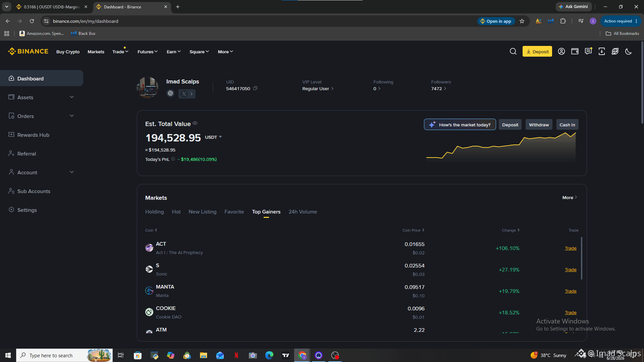Open the Chrome extensions puzzle icon
This screenshot has width=644, height=362.
[x=563, y=21]
